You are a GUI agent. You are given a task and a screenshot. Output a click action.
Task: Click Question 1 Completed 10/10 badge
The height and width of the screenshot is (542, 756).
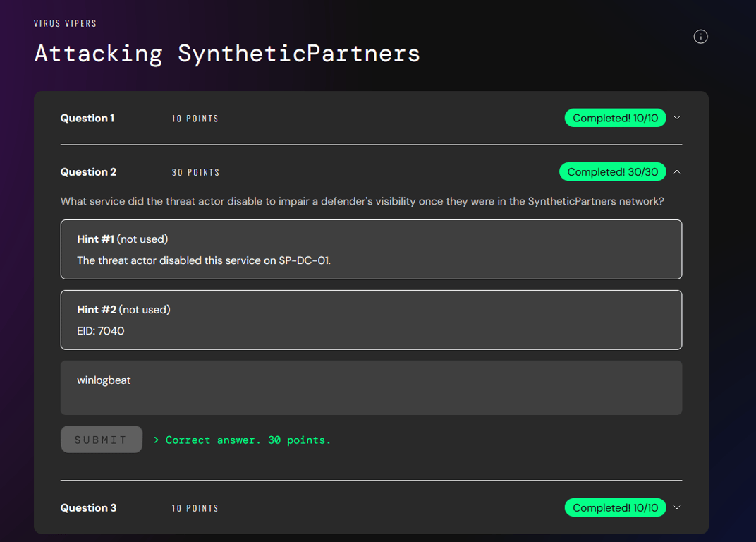(x=615, y=118)
